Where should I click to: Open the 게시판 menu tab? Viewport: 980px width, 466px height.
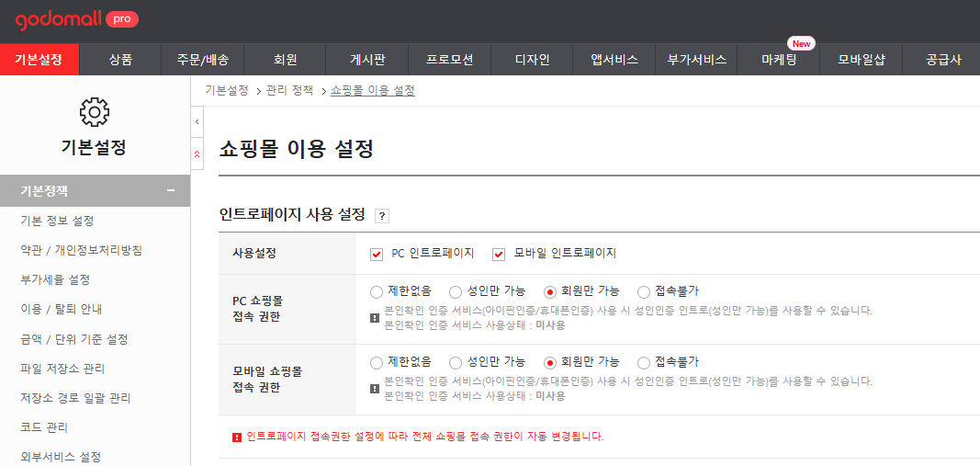click(x=367, y=60)
